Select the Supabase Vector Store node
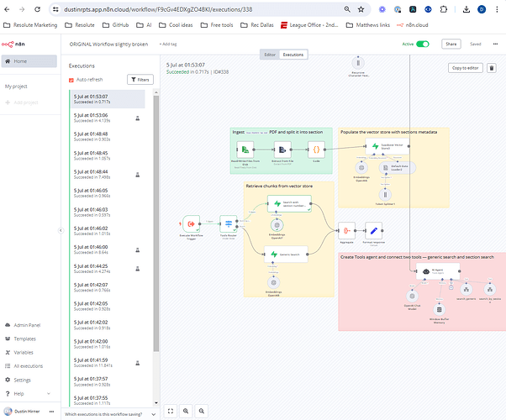 click(x=387, y=146)
